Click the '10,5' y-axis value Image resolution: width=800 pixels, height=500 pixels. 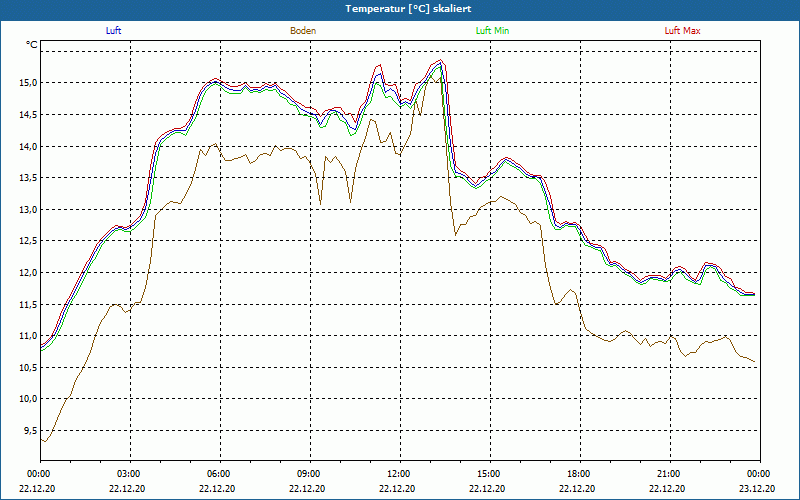[x=29, y=367]
